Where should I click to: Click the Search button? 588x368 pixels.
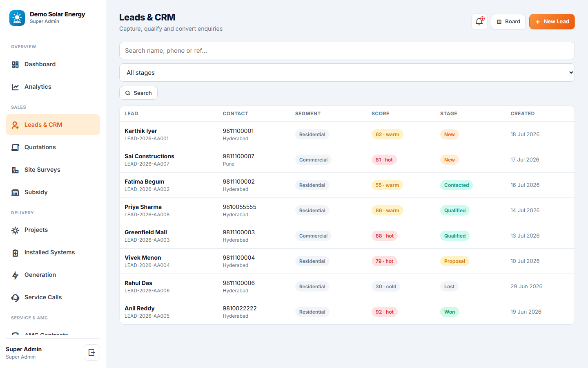138,93
